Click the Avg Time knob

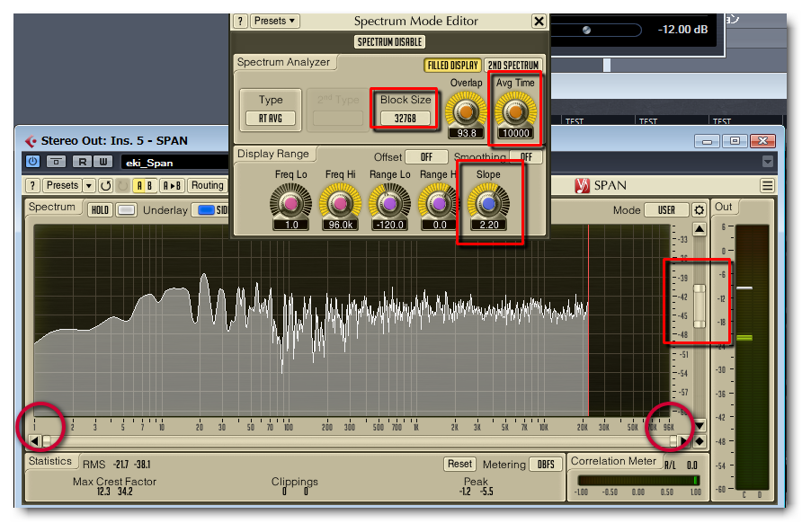point(515,111)
